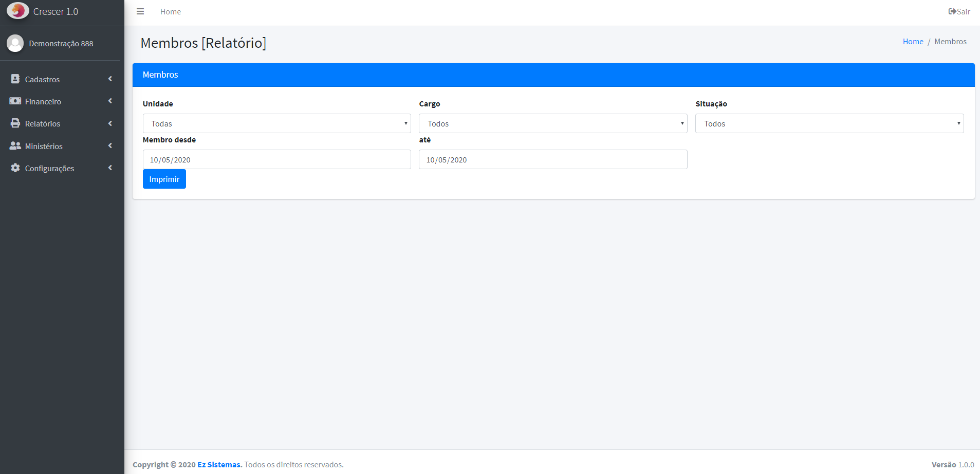Click the Sair logout link
Image resolution: width=980 pixels, height=474 pixels.
coord(959,11)
